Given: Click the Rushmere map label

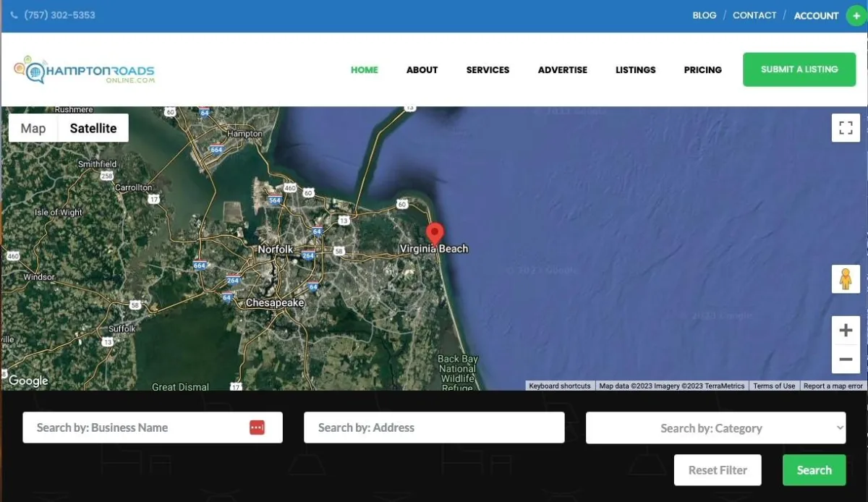Looking at the screenshot, I should pos(74,109).
